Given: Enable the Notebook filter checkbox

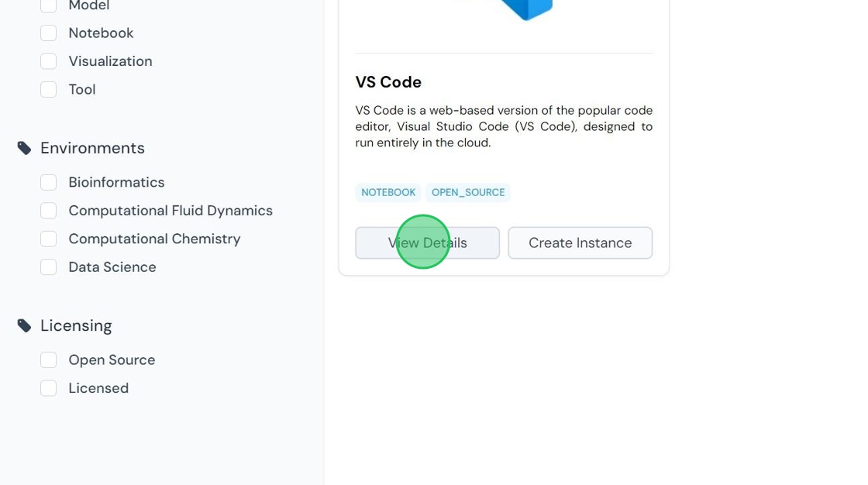Looking at the screenshot, I should (x=48, y=33).
